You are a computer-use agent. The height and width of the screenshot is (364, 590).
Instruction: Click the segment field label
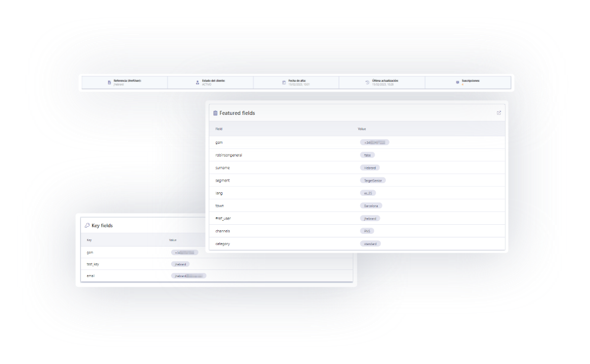[222, 180]
